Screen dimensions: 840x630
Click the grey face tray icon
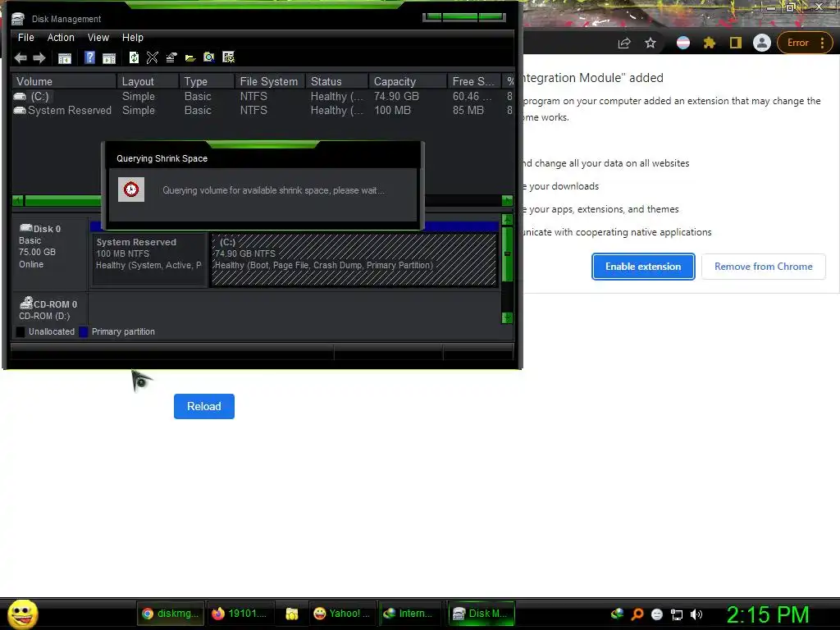tap(657, 614)
